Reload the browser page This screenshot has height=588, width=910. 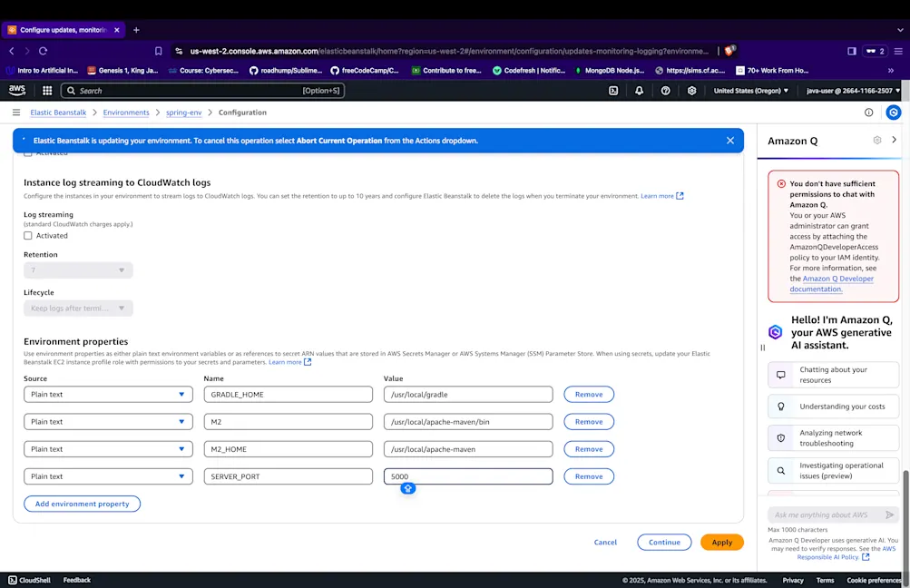point(43,51)
